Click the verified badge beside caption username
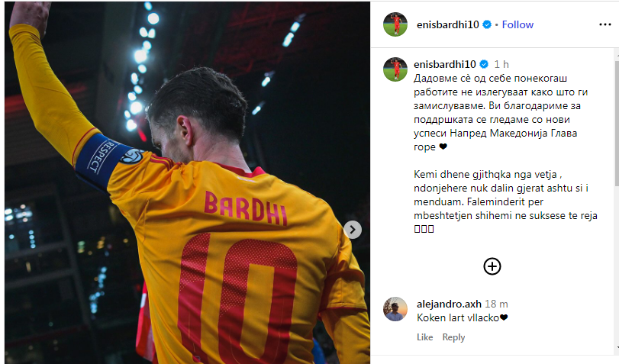Viewport: 619px width, 364px height. click(484, 64)
